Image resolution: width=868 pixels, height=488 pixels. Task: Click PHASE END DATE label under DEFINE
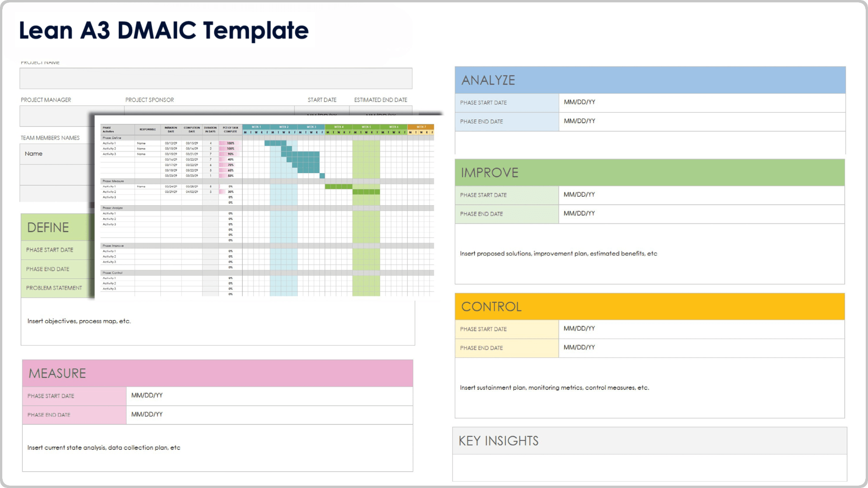pyautogui.click(x=47, y=269)
